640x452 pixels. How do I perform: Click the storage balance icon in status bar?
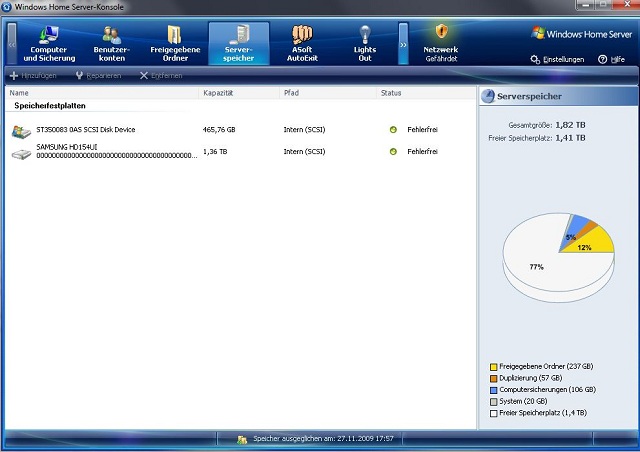242,439
